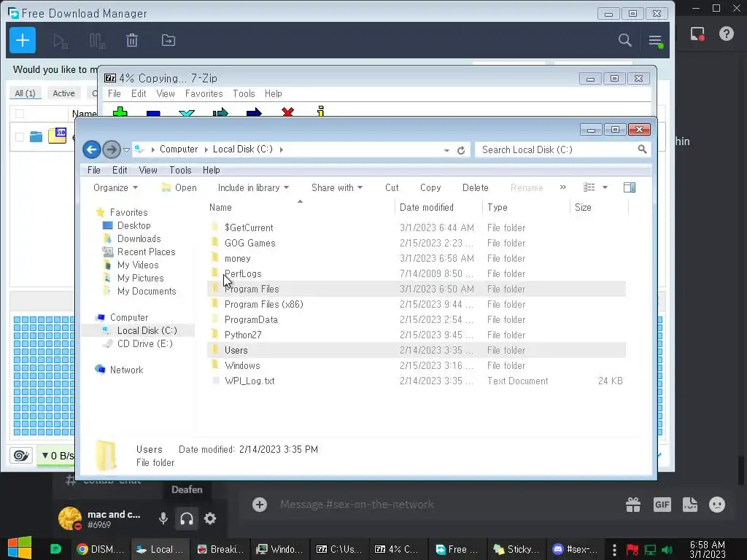Click the Cut button
The height and width of the screenshot is (560, 747).
coord(392,188)
